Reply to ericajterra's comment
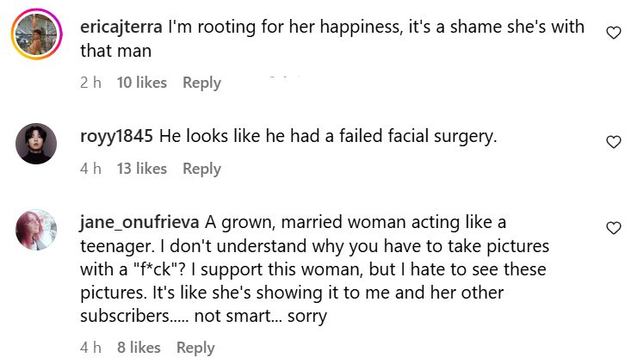The height and width of the screenshot is (364, 631). pyautogui.click(x=201, y=83)
